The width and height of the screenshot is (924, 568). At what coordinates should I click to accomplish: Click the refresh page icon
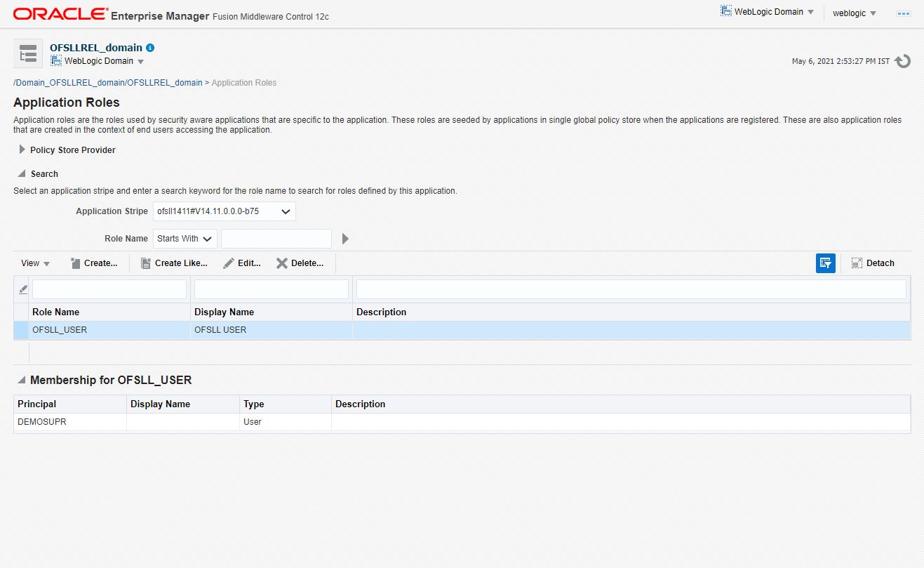coord(903,61)
